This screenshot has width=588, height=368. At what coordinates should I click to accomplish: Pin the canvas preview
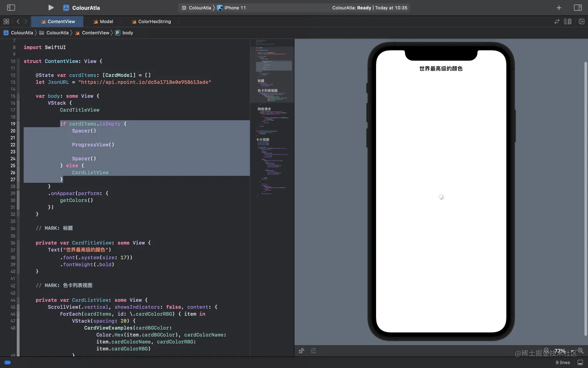pos(301,351)
